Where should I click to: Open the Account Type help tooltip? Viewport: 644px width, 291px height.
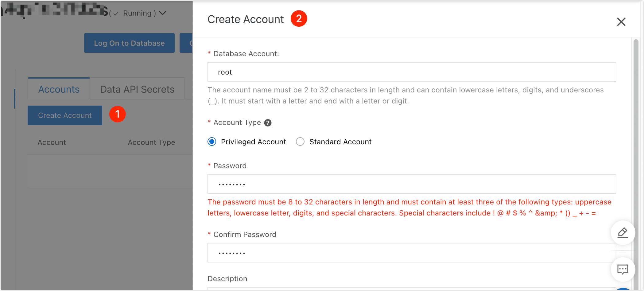268,122
